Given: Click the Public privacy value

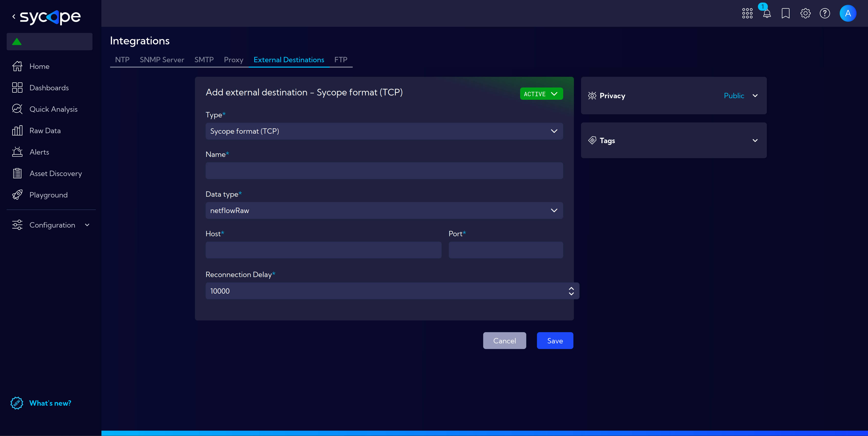Looking at the screenshot, I should 734,96.
